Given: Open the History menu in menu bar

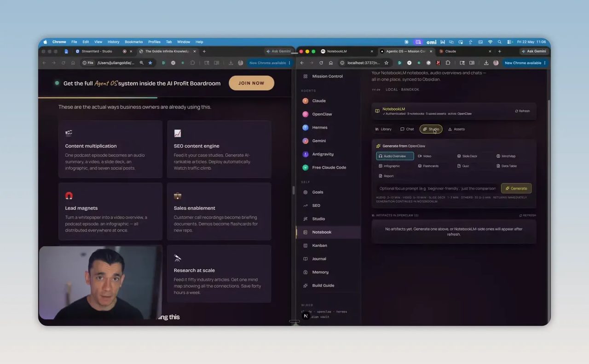Looking at the screenshot, I should 113,42.
